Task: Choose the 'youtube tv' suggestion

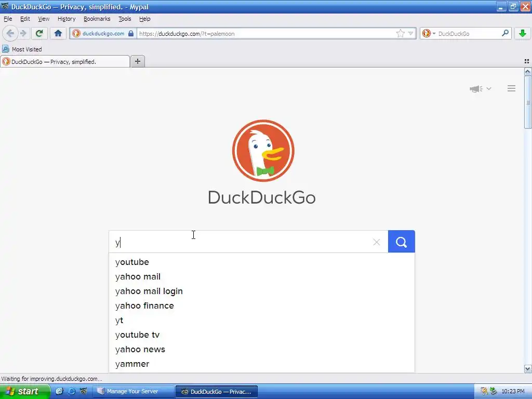Action: click(262, 335)
